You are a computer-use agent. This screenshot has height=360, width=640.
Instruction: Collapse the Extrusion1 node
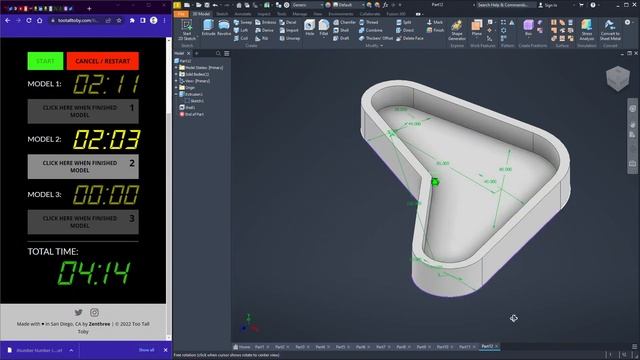coord(176,94)
